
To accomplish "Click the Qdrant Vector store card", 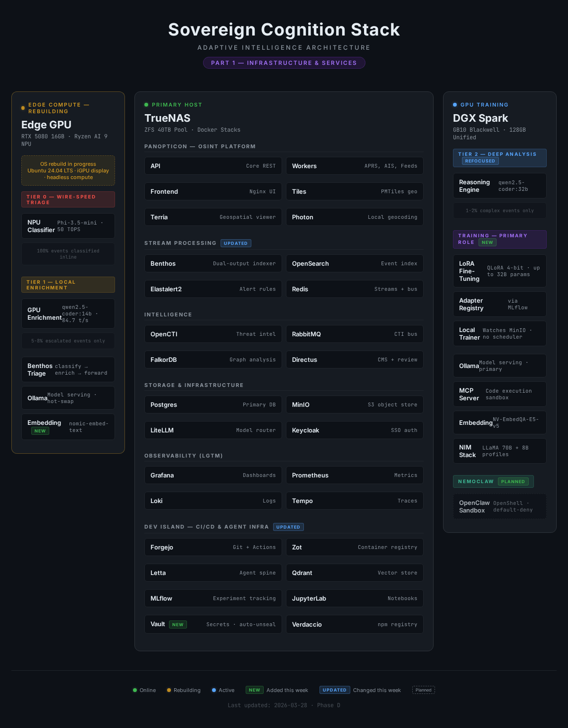I will [355, 573].
